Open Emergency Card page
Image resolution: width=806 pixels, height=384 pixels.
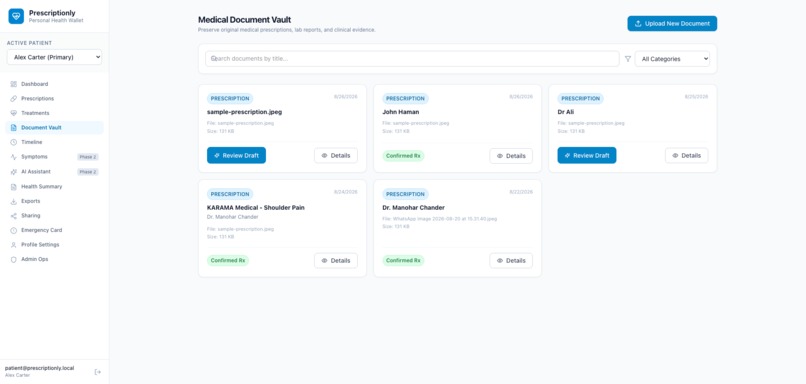click(54, 230)
